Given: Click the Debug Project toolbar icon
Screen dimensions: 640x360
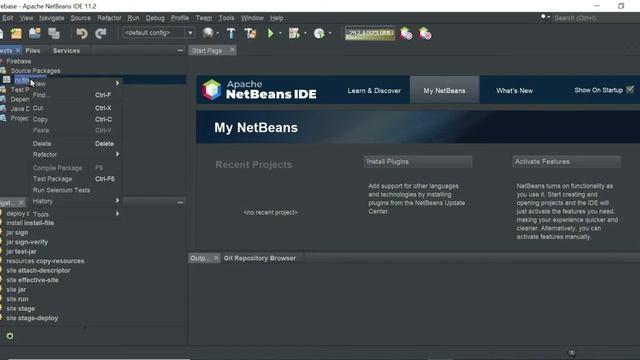Looking at the screenshot, I should tap(294, 33).
